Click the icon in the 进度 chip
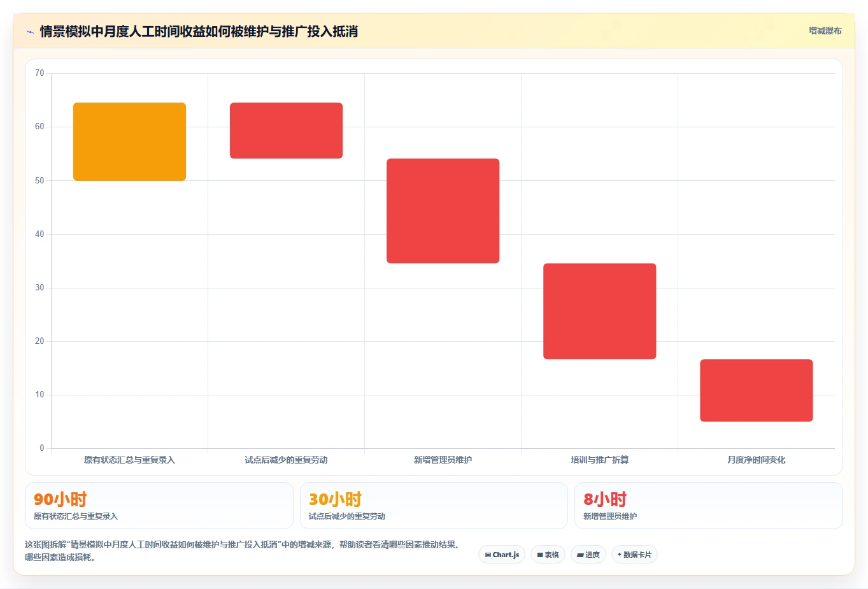This screenshot has width=868, height=589. (x=580, y=555)
